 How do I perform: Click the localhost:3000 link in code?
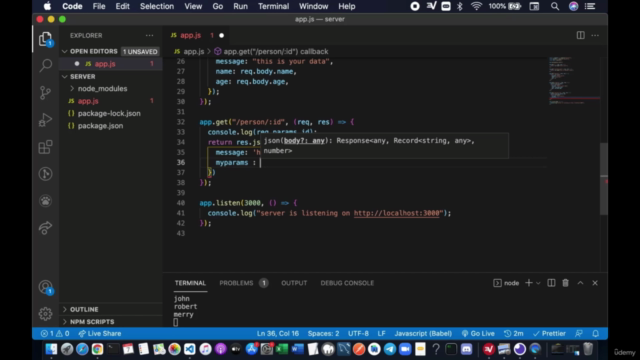[396, 213]
